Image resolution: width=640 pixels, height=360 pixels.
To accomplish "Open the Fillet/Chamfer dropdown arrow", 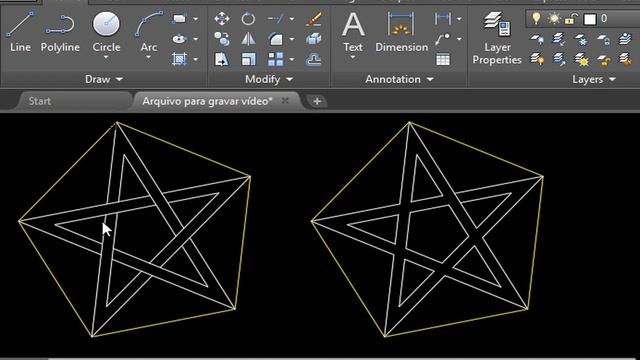I will 292,39.
